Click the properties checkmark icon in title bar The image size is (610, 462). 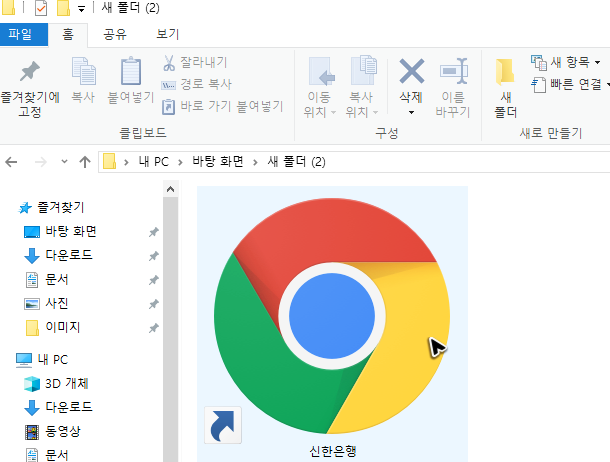point(41,8)
